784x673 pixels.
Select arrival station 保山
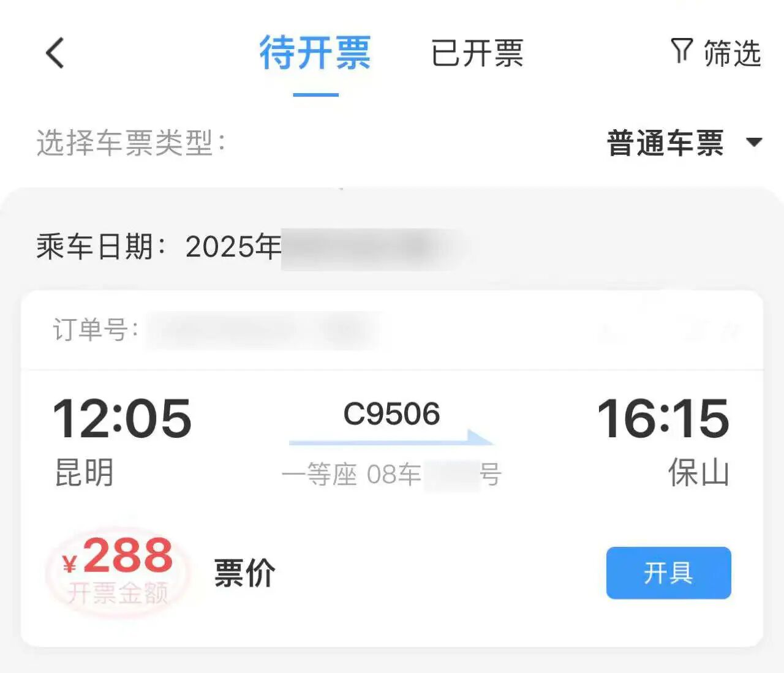699,472
